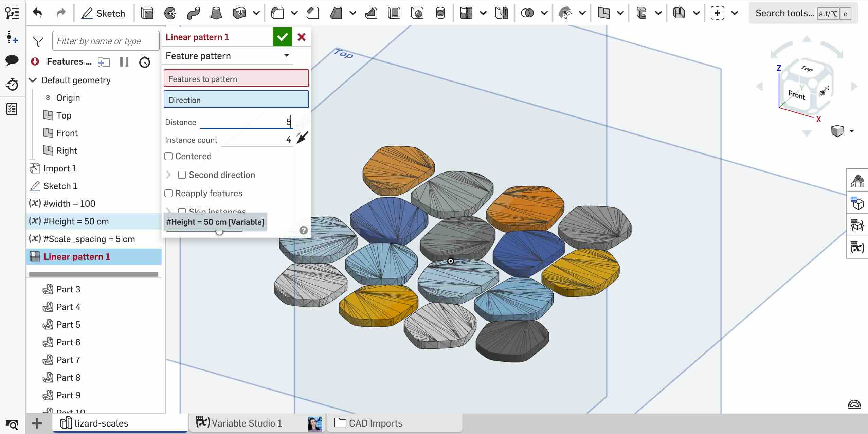Add new tab with plus button
Screen dimensions: 868x434
pos(37,423)
